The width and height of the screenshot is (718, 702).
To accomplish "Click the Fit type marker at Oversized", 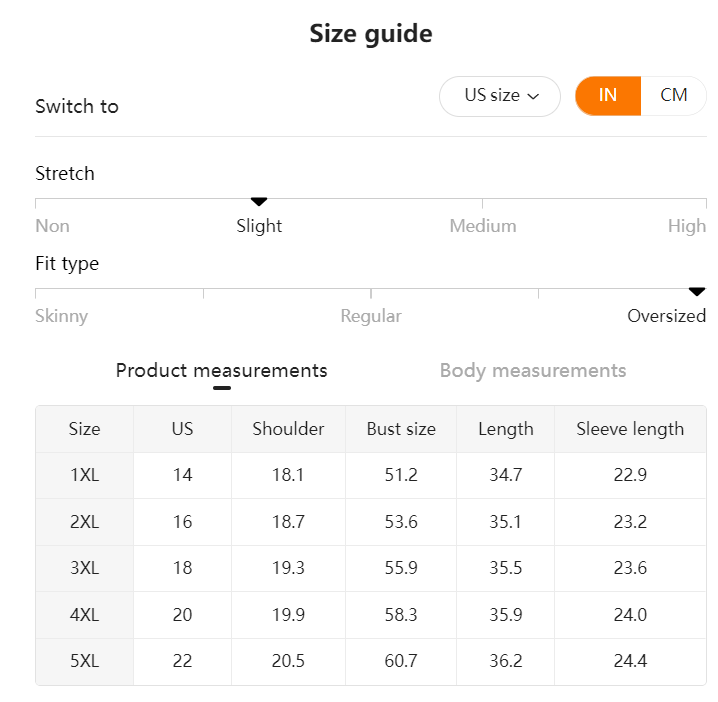I will pyautogui.click(x=697, y=292).
